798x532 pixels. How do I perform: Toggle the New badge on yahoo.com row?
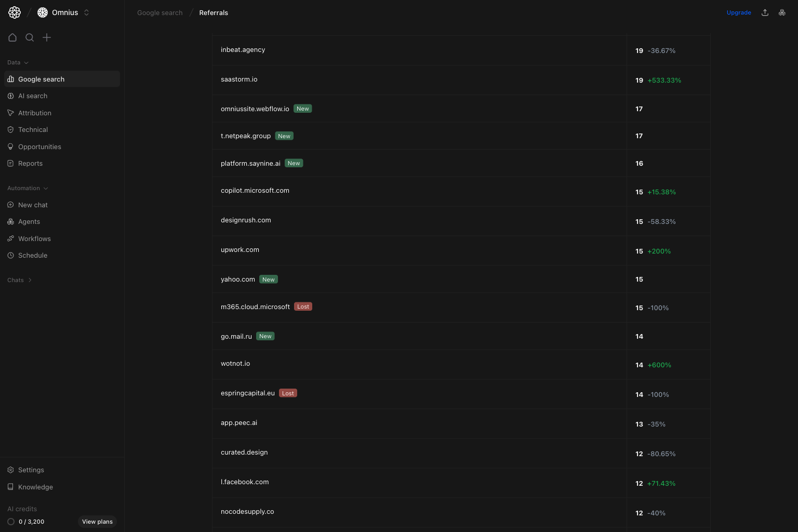[x=268, y=279]
